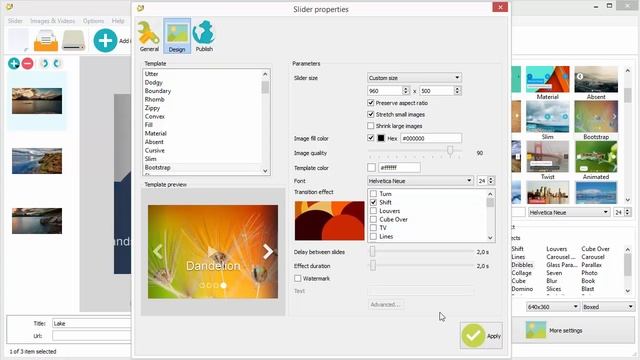Open the Images & Videos menu
Screen dimensions: 640x360
[x=53, y=21]
